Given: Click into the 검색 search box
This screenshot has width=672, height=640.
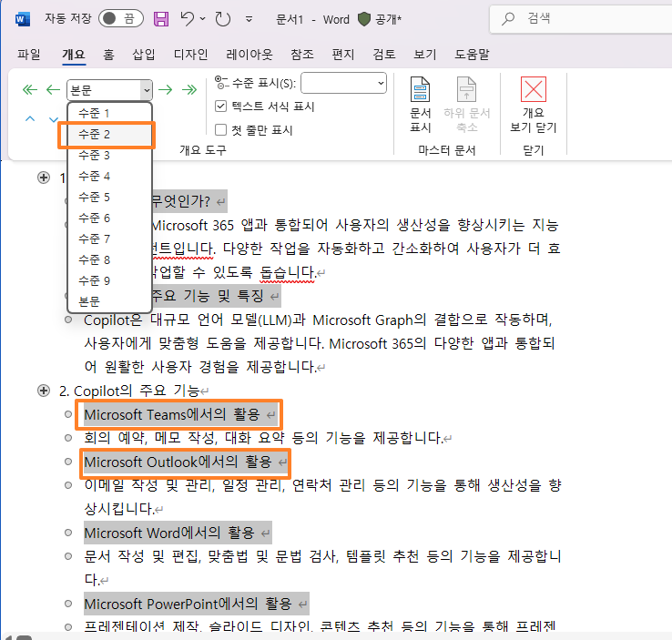Looking at the screenshot, I should (x=581, y=18).
